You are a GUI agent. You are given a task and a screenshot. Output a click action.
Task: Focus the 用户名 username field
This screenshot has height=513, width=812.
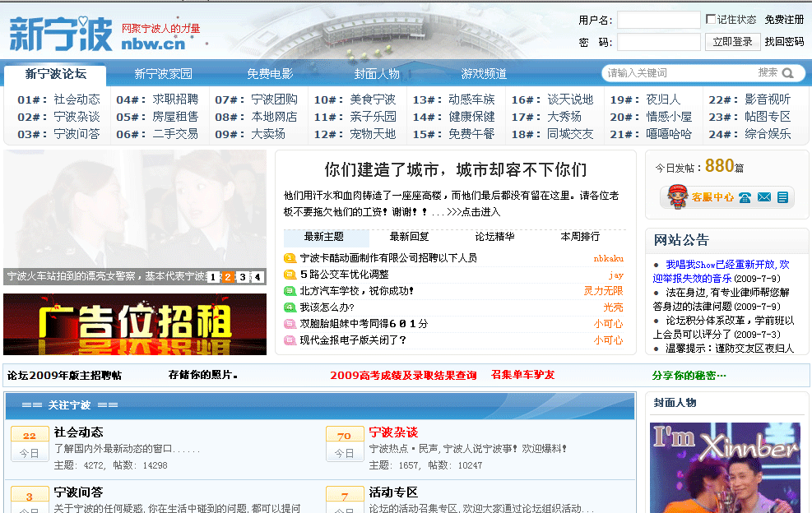click(x=659, y=21)
